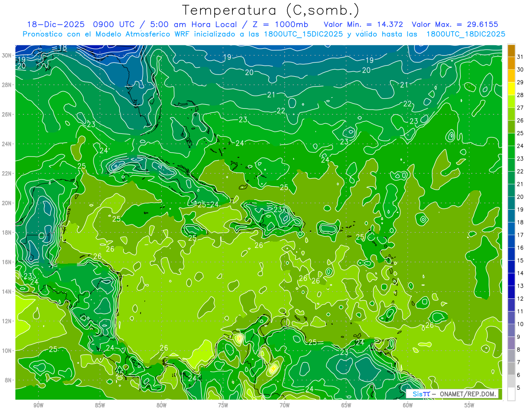Click the 30N latitude axis label
Image resolution: width=532 pixels, height=411 pixels.
[x=7, y=55]
